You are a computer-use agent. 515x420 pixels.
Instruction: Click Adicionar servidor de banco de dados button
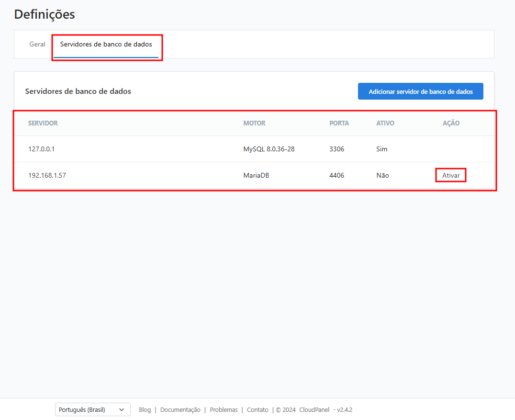click(x=420, y=91)
